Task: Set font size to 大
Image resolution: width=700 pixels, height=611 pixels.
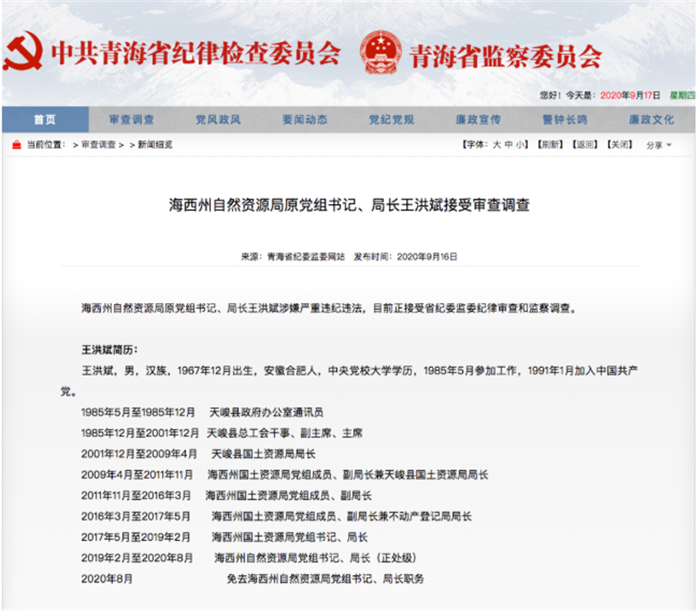Action: pyautogui.click(x=496, y=145)
